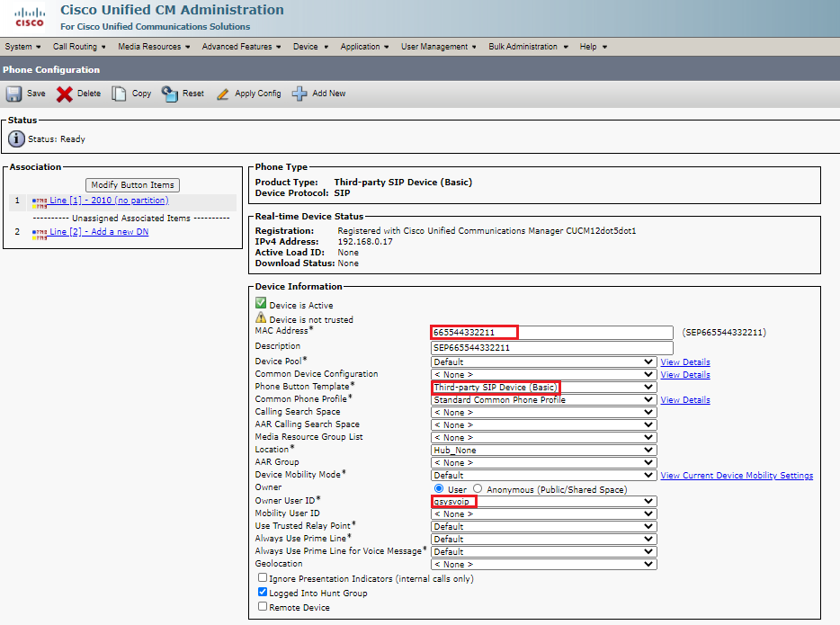Uncheck Logged Into Hunt Group
The image size is (840, 625).
click(x=263, y=593)
